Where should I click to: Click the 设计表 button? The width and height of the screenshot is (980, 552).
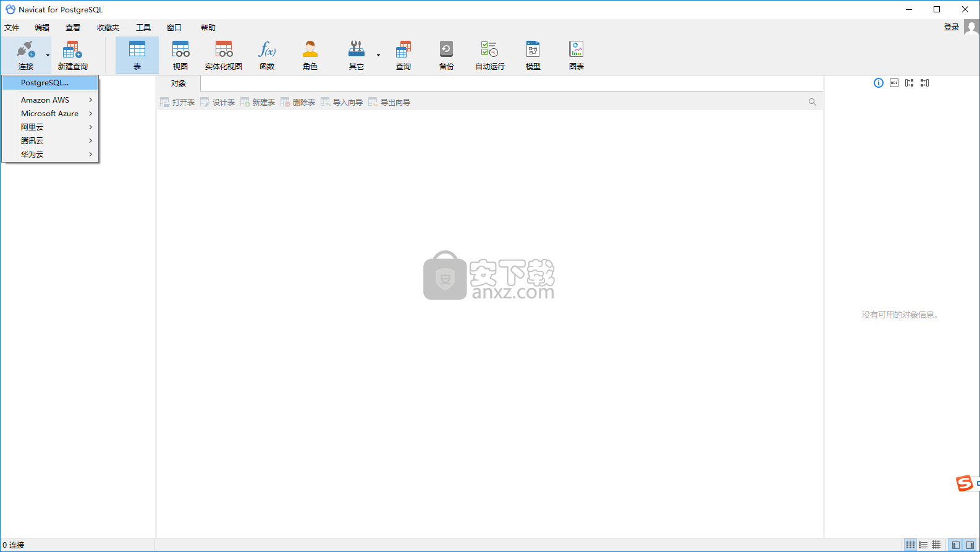pyautogui.click(x=218, y=103)
